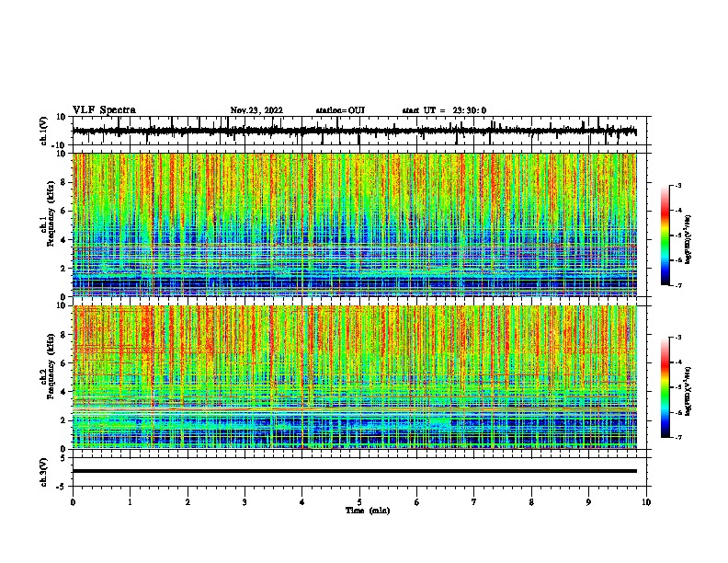This screenshot has width=728, height=563.
Task: Click the ch.2 spectrogram color bar
Action: click(665, 387)
